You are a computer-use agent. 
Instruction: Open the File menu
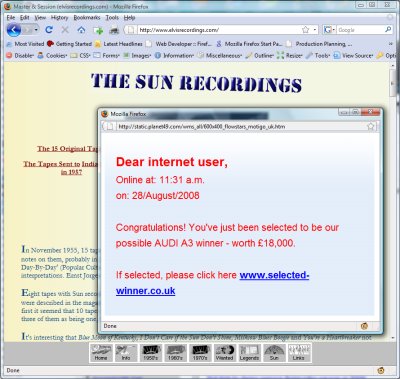coord(11,18)
